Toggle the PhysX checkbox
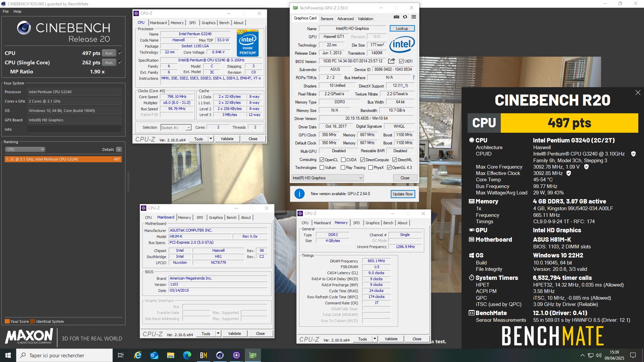 click(370, 168)
